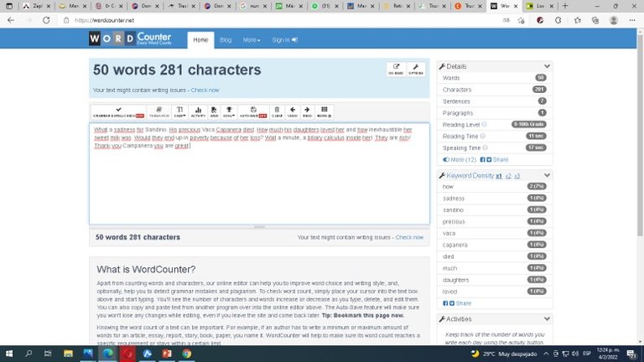Clear the text with trash icon

[x=277, y=112]
